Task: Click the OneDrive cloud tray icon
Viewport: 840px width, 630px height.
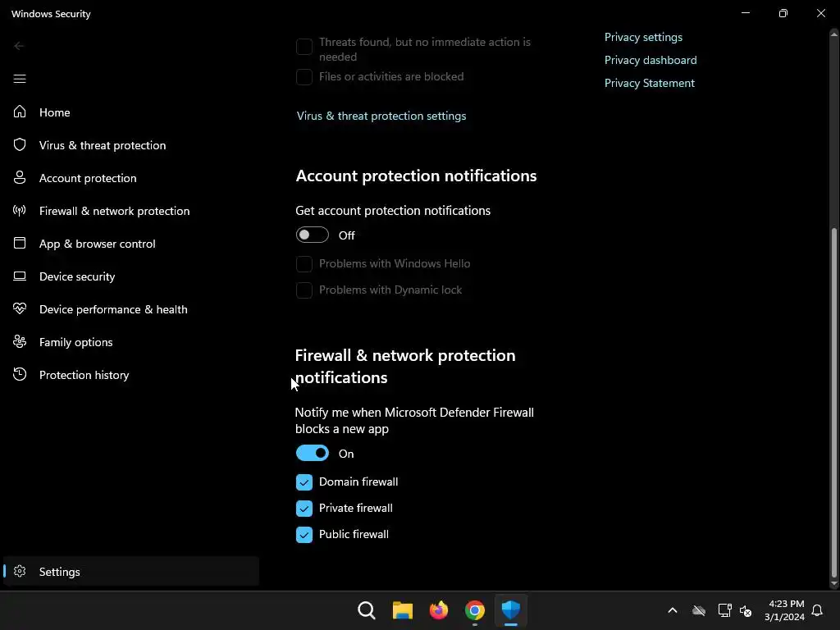Action: coord(699,610)
